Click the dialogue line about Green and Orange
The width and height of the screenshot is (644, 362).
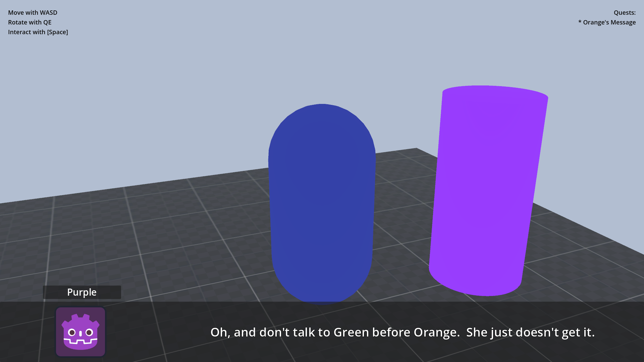pos(402,332)
